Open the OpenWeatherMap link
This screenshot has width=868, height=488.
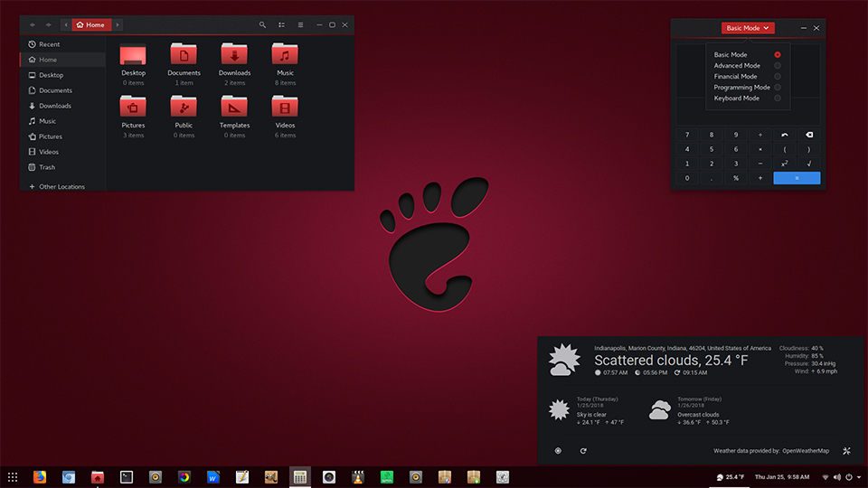click(x=806, y=451)
